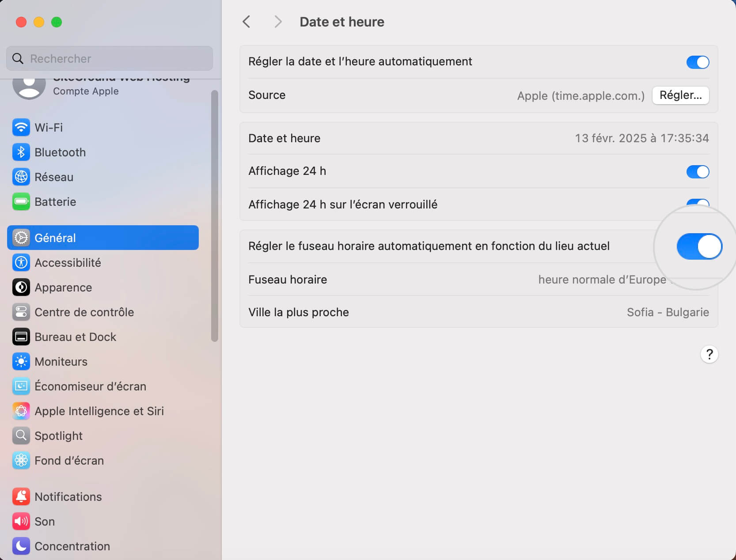Click the green full-screen window button
Image resolution: width=736 pixels, height=560 pixels.
tap(57, 22)
